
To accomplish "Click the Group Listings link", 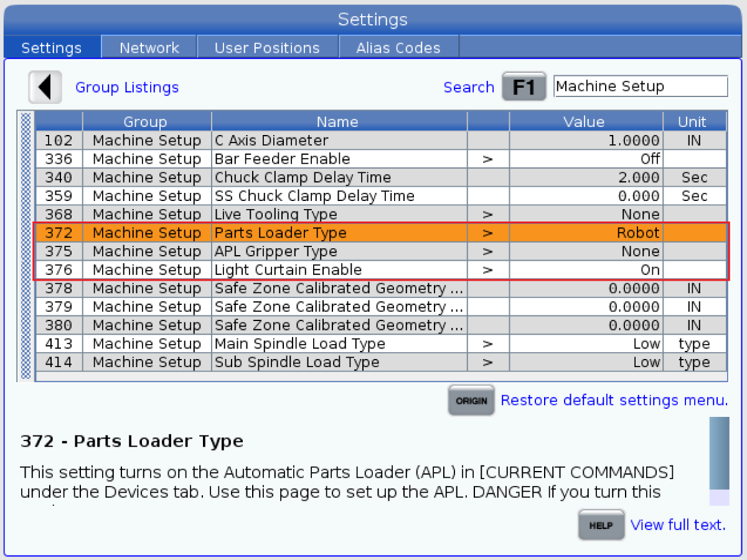I will point(127,88).
